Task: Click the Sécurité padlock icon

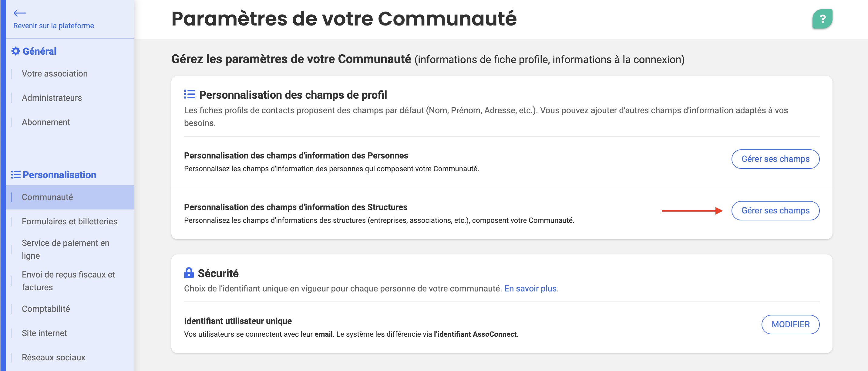Action: [x=189, y=273]
